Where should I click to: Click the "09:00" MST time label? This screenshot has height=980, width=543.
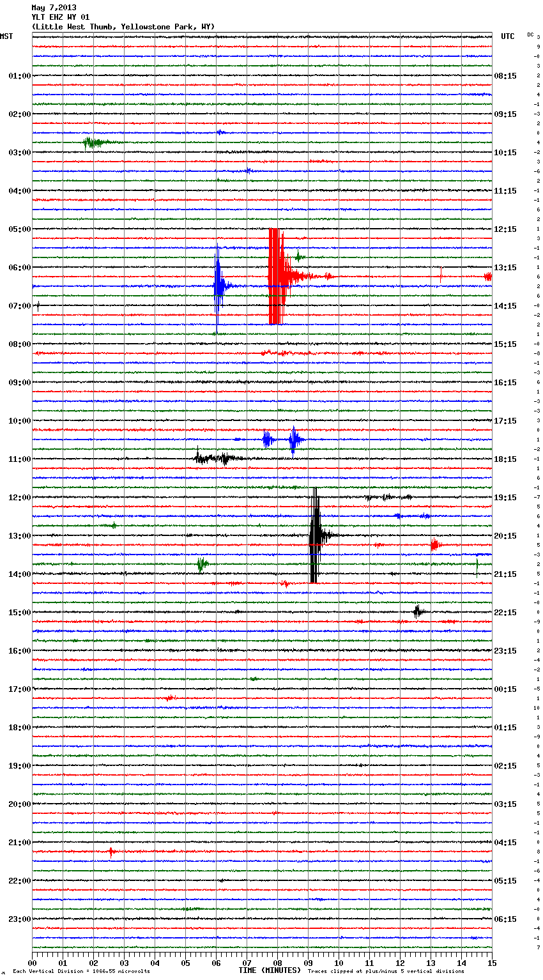(x=20, y=383)
